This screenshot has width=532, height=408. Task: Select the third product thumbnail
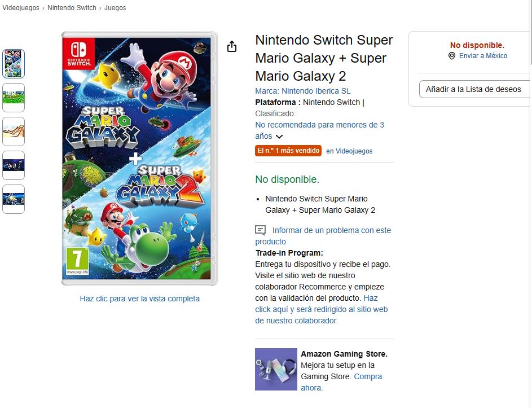[x=14, y=131]
